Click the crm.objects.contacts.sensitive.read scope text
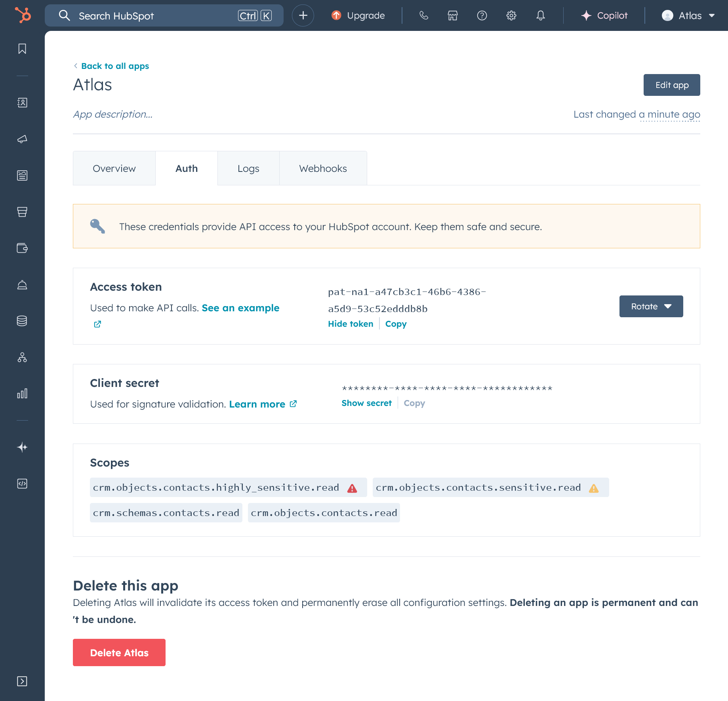 coord(478,488)
